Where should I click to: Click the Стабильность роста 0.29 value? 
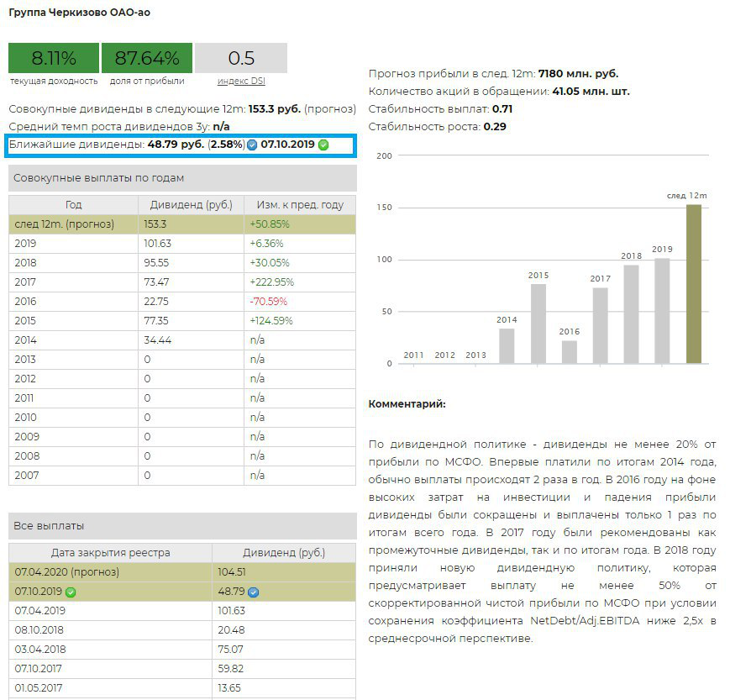click(495, 127)
